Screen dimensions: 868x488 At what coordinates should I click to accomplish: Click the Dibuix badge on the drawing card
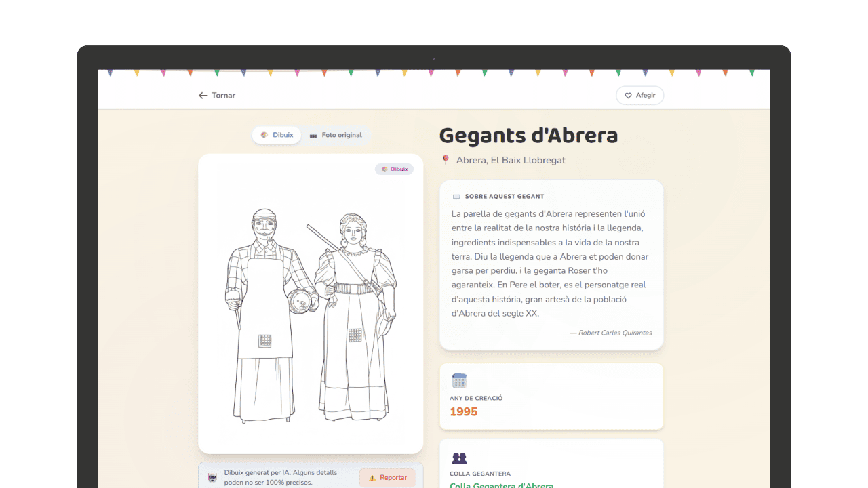point(394,169)
